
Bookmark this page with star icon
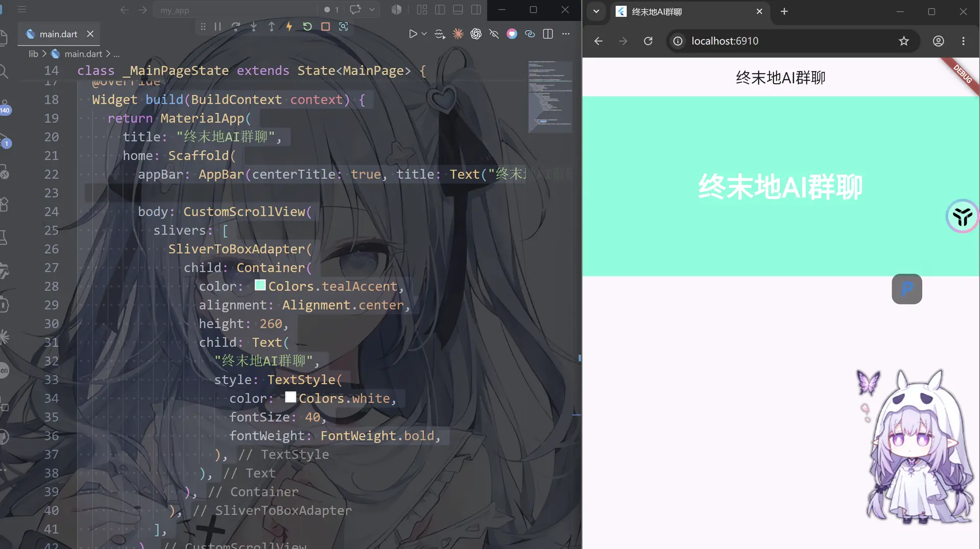[x=904, y=41]
